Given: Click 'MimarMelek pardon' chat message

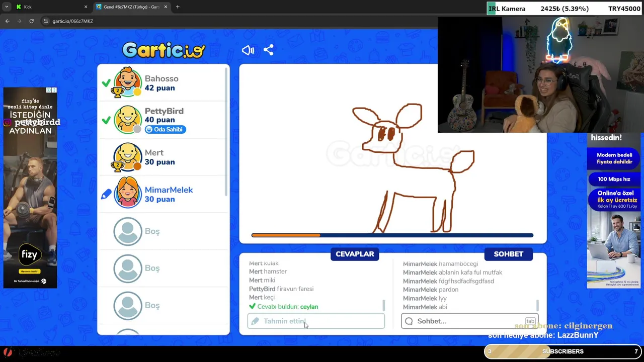Looking at the screenshot, I should (x=431, y=290).
